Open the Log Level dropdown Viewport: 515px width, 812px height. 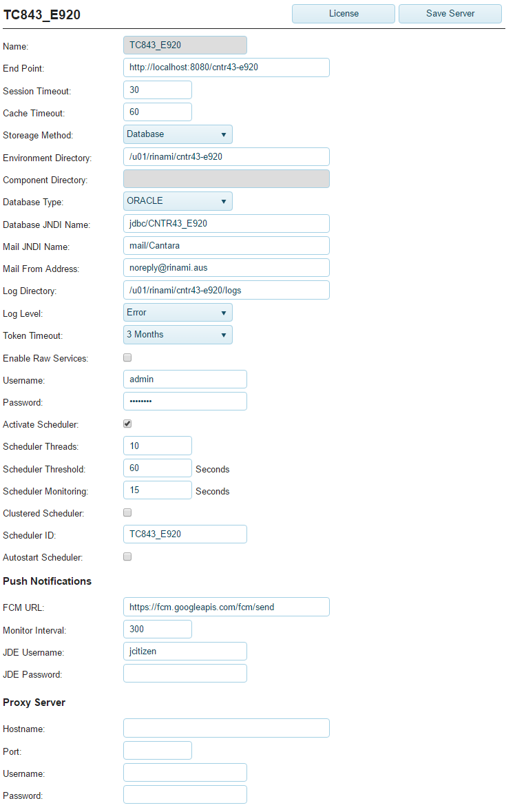tap(178, 313)
